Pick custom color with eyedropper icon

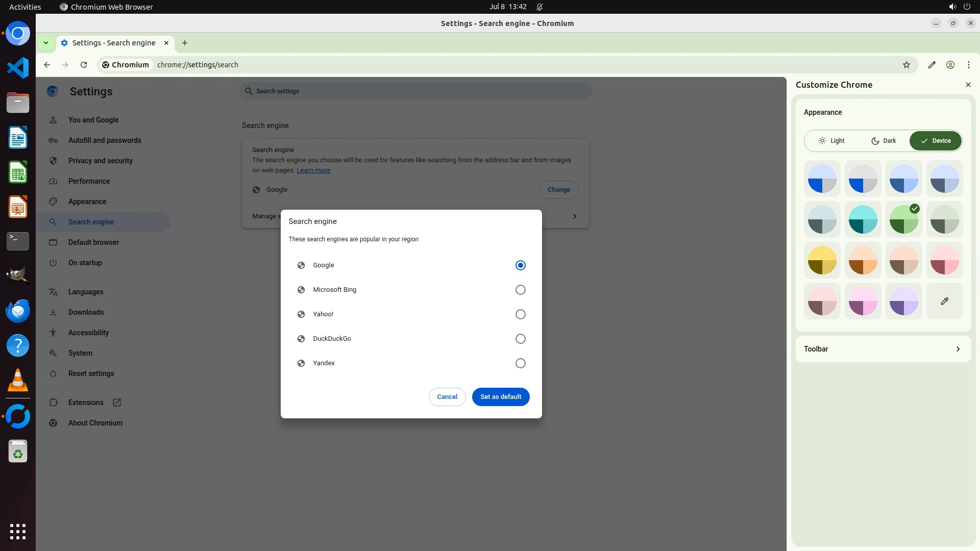click(x=944, y=301)
